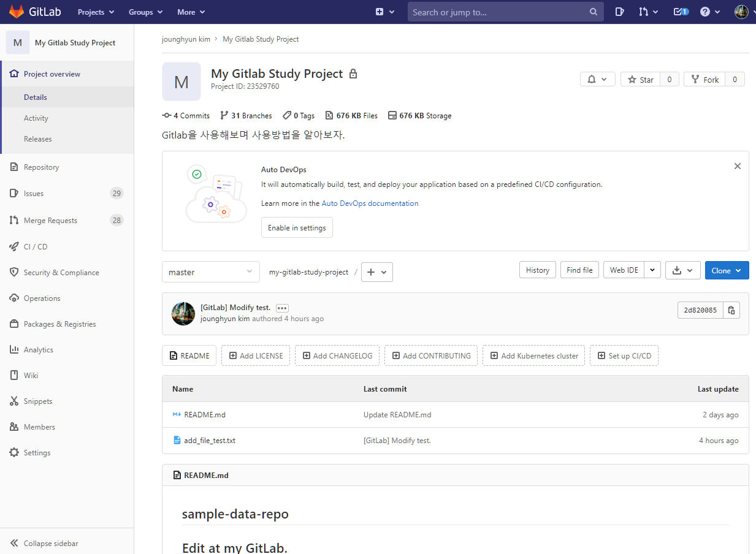This screenshot has width=756, height=554.
Task: Open Merge Requests in sidebar
Action: [x=50, y=220]
